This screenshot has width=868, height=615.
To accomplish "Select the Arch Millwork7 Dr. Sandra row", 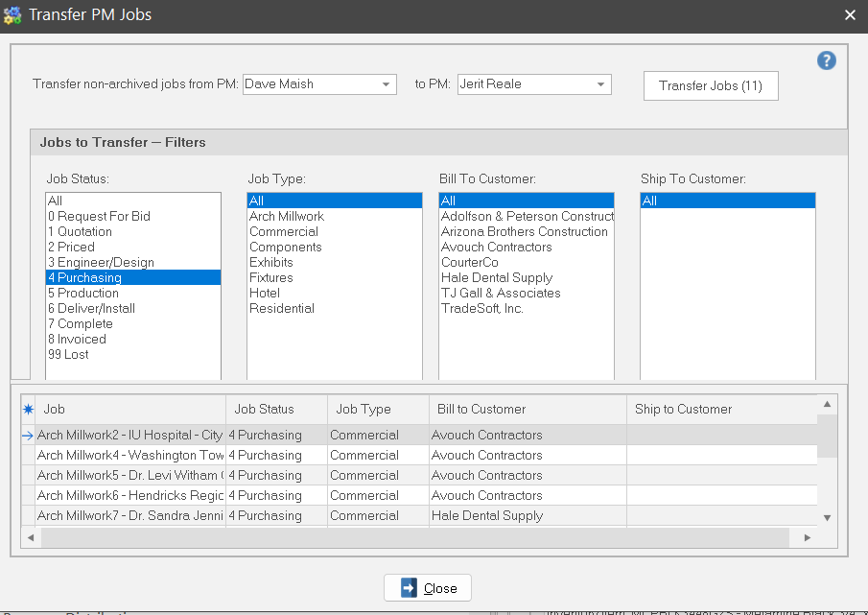I will pyautogui.click(x=130, y=516).
